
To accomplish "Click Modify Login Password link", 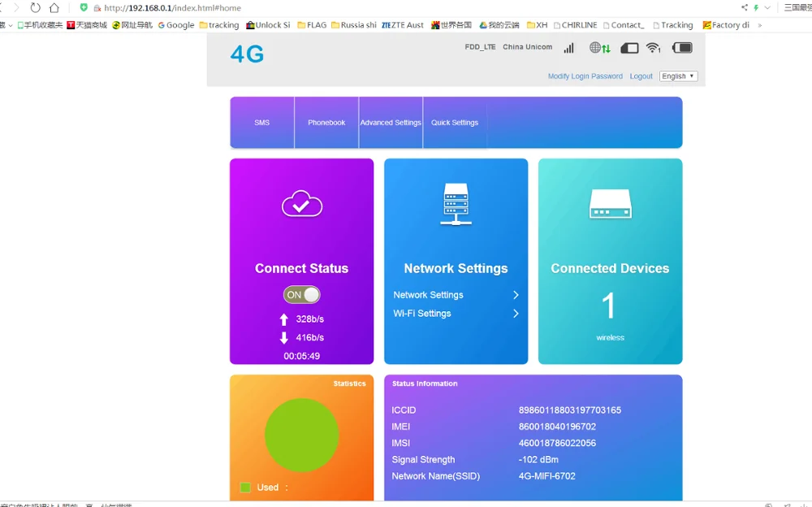I will 585,76.
